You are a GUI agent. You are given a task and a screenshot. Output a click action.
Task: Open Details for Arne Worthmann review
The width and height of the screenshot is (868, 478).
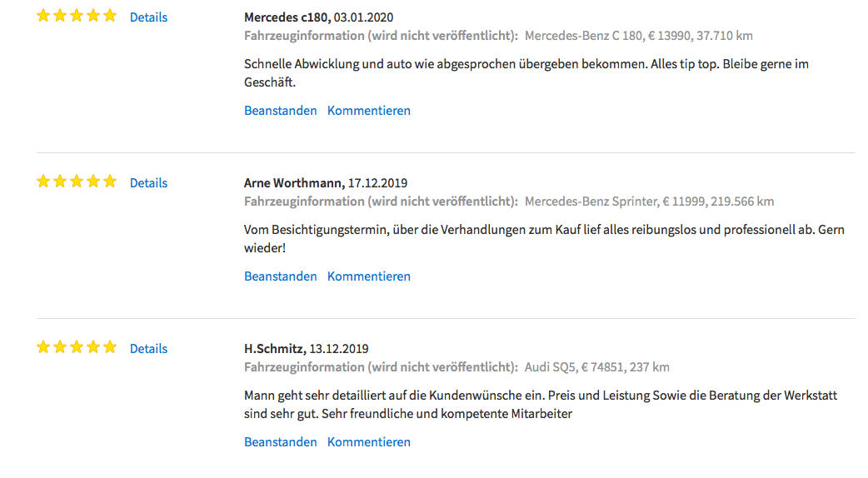[x=148, y=182]
